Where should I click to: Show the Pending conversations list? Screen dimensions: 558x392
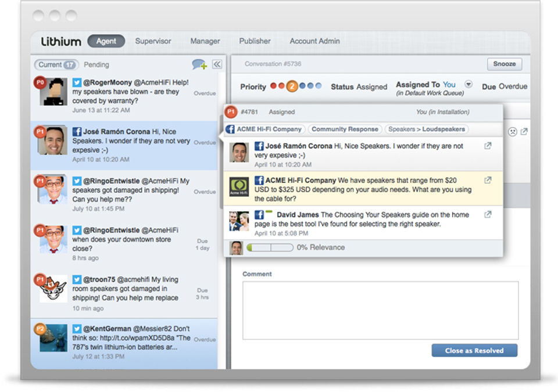coord(96,64)
